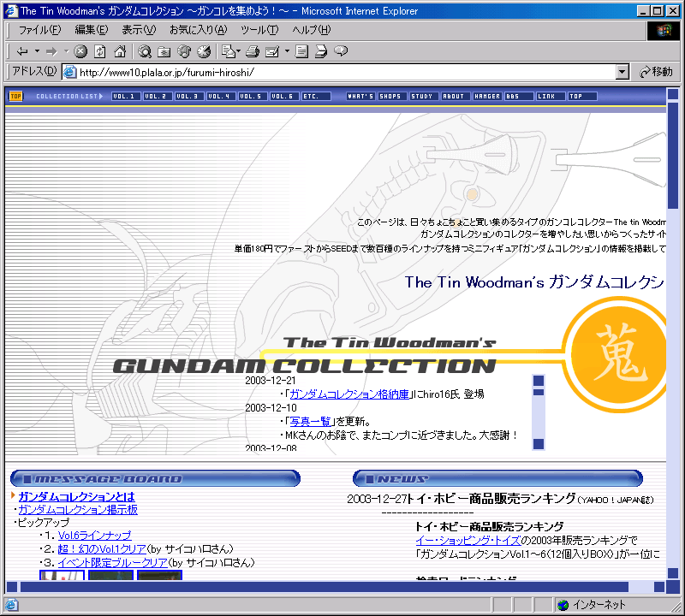Open the 写真一覧 link
Viewport: 685px width, 616px height.
pyautogui.click(x=310, y=421)
